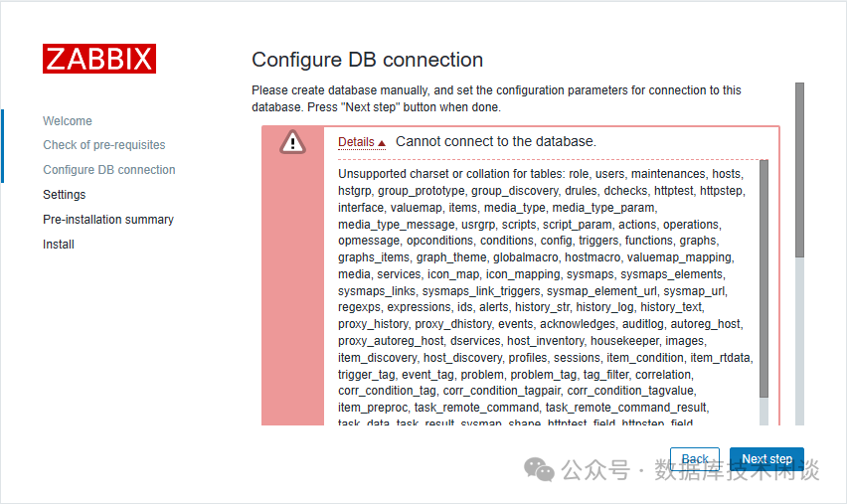This screenshot has width=847, height=504.
Task: Select Configure DB connection in sidebar
Action: point(109,170)
